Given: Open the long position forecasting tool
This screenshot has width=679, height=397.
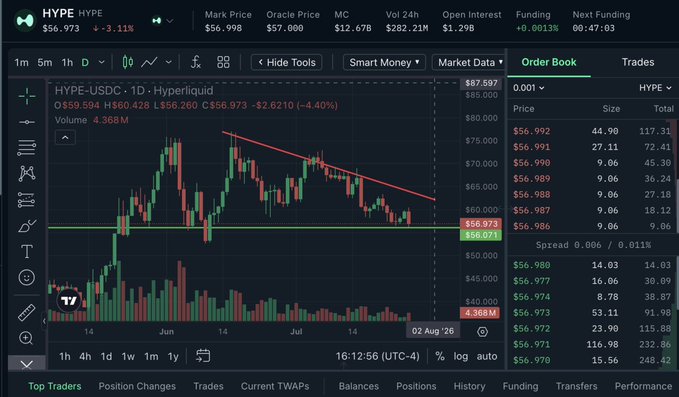Looking at the screenshot, I should click(x=27, y=200).
